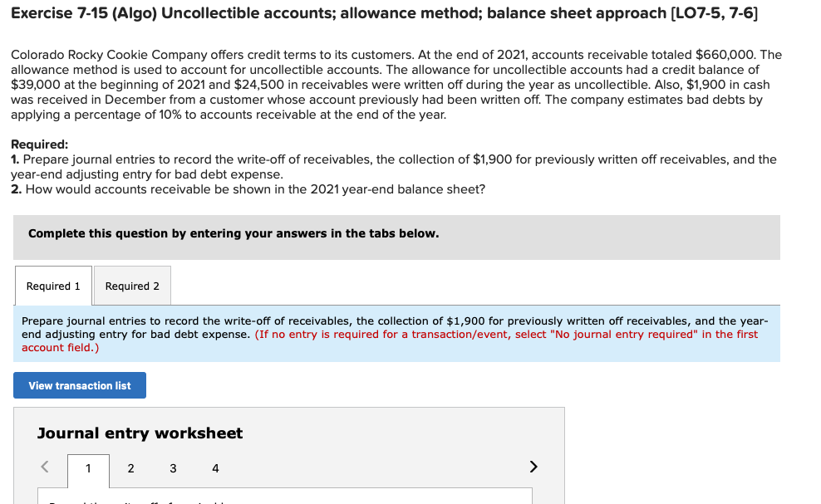Switch to the Required 1 tab

pos(52,286)
